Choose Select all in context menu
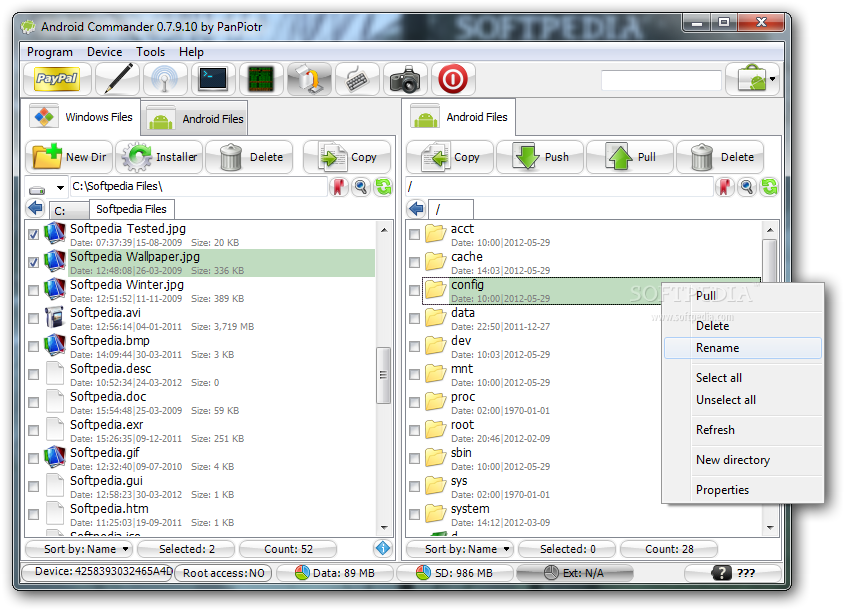 (x=743, y=378)
